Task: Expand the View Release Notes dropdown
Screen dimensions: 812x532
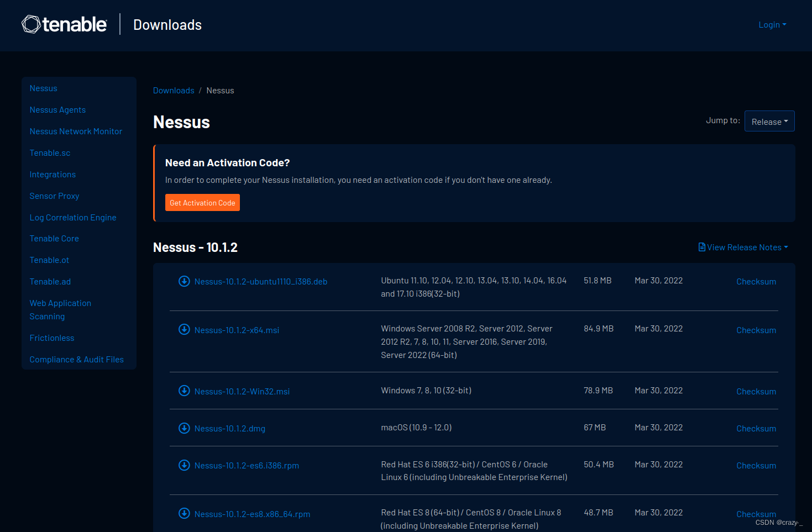Action: tap(743, 247)
